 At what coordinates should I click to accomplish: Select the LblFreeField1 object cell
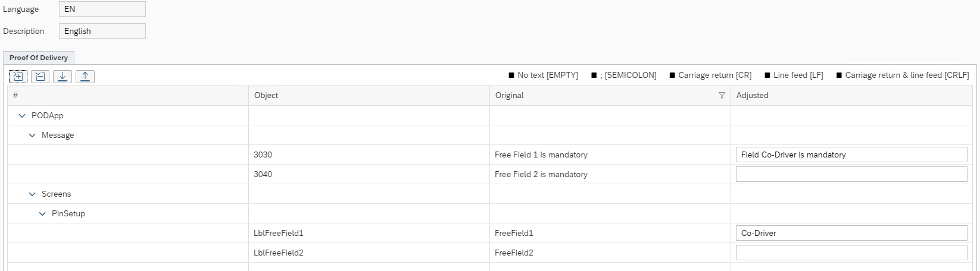point(279,234)
